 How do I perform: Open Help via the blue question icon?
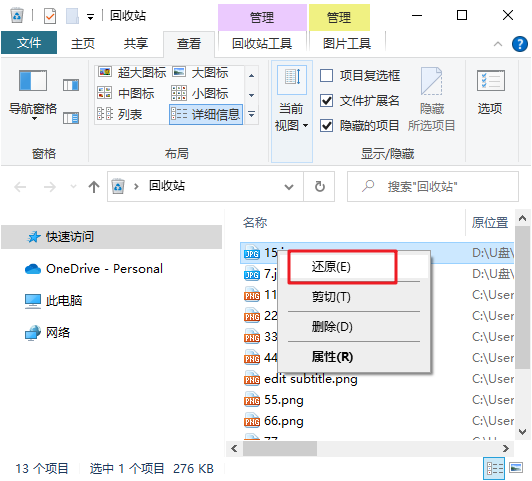pyautogui.click(x=519, y=44)
